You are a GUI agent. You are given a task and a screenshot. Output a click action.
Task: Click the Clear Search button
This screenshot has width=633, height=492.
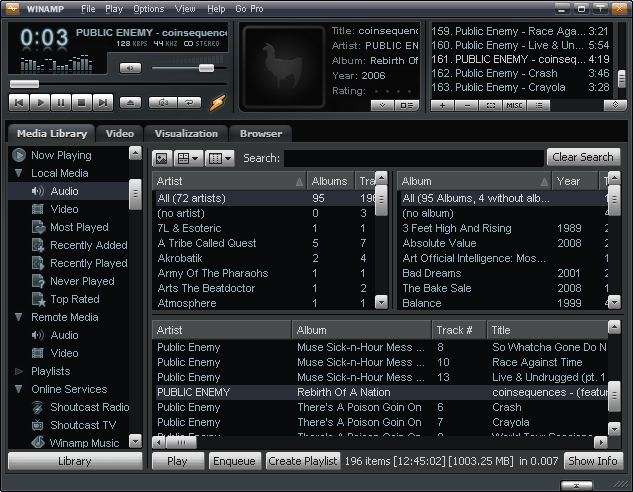(583, 157)
